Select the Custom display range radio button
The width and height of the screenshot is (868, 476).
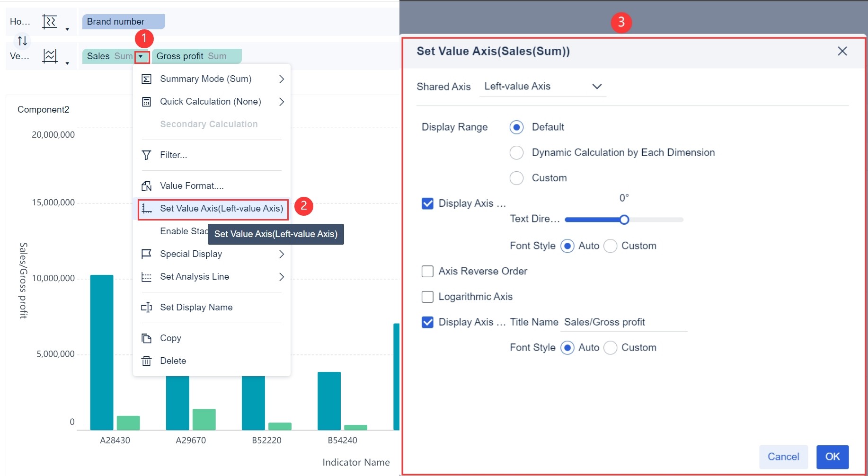pos(516,178)
